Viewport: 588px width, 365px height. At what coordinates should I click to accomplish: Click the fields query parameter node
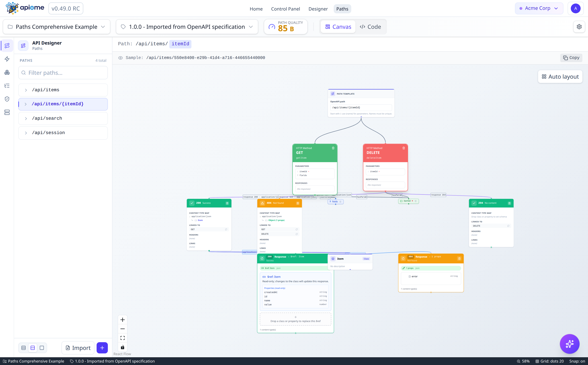click(x=335, y=202)
